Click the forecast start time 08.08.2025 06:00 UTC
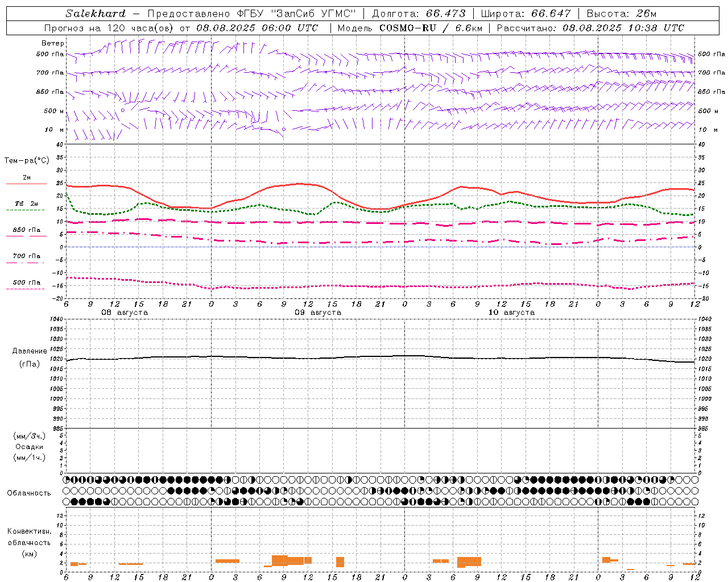728x582 pixels. click(258, 28)
